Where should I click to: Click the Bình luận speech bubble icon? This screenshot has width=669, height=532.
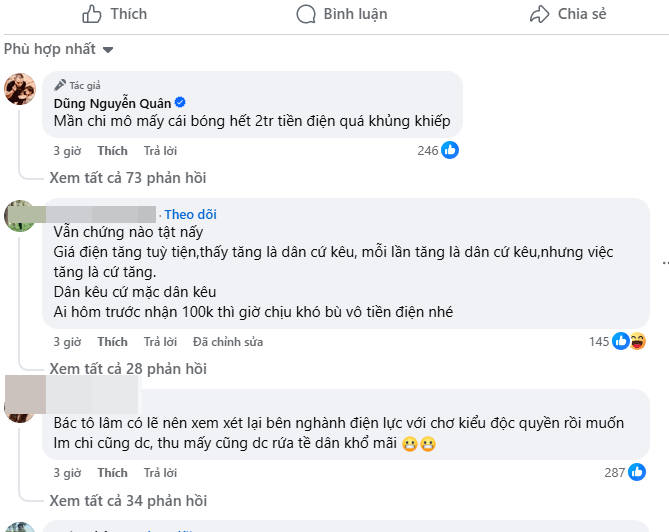(x=306, y=14)
